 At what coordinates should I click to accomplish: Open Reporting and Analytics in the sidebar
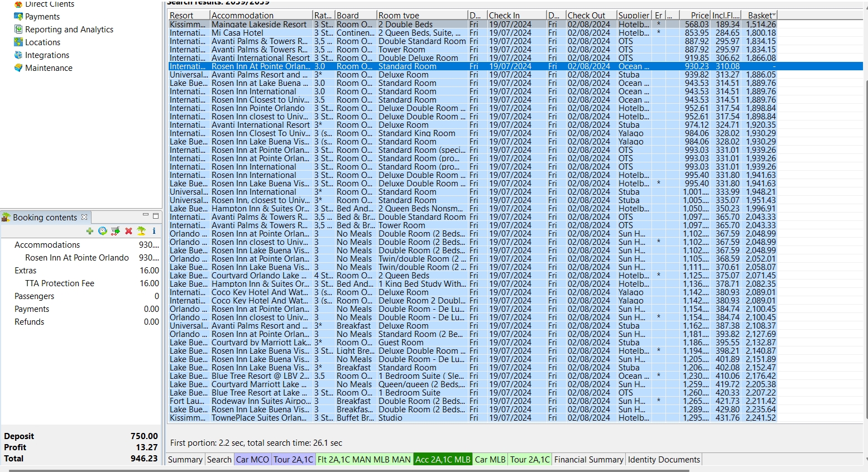(x=69, y=30)
